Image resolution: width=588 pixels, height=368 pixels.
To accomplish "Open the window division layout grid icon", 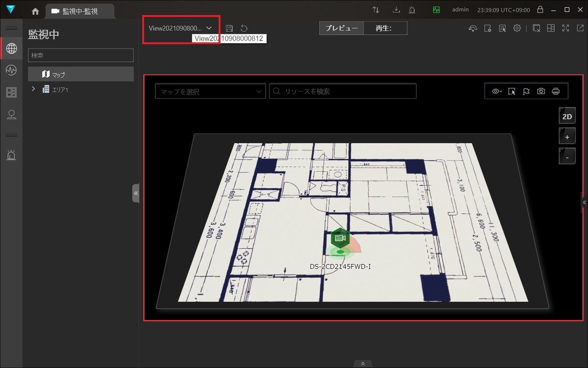I will tap(551, 28).
